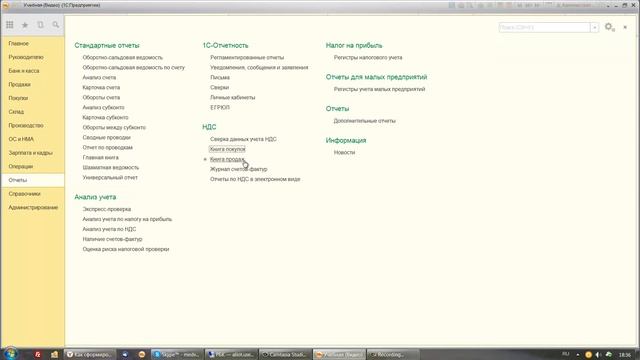This screenshot has width=640, height=360.
Task: Open Журнал счетов-фактур
Action: pyautogui.click(x=239, y=169)
